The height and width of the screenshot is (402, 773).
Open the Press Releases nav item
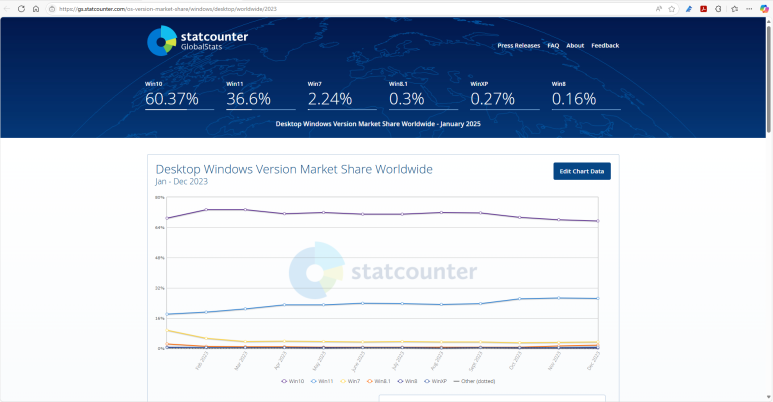tap(518, 45)
